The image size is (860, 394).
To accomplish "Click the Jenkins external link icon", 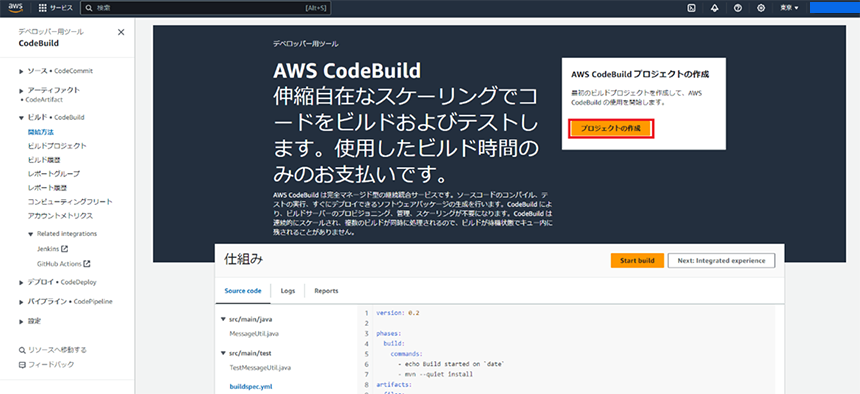I will coord(64,249).
